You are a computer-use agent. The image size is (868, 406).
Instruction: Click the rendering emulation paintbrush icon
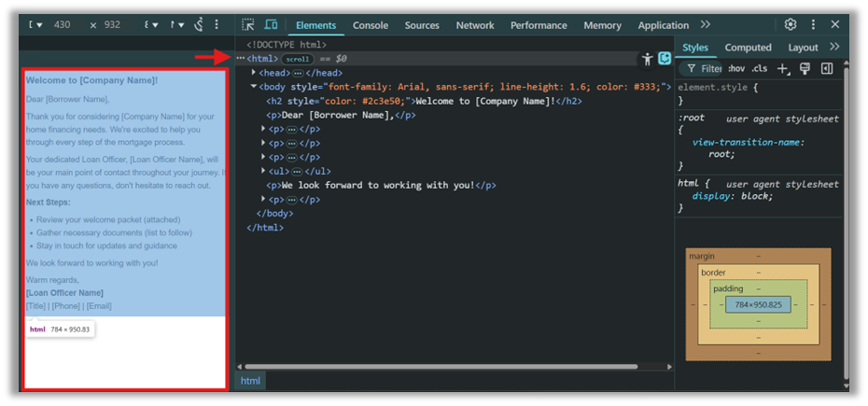pyautogui.click(x=805, y=68)
